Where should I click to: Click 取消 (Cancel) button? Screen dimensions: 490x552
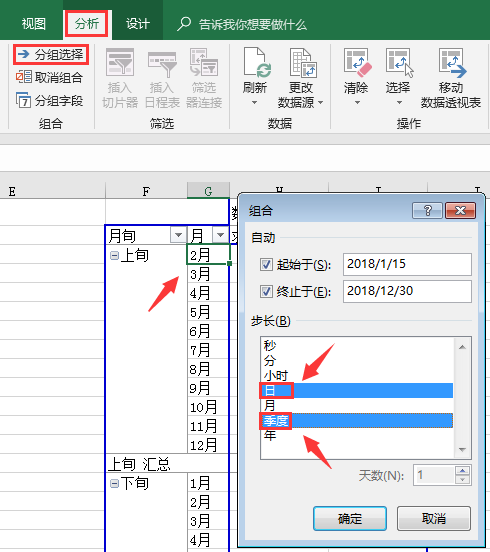pyautogui.click(x=434, y=518)
